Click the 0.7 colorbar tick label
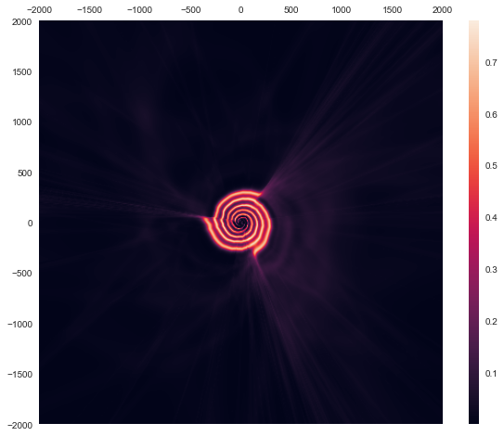504x436 pixels. click(491, 63)
